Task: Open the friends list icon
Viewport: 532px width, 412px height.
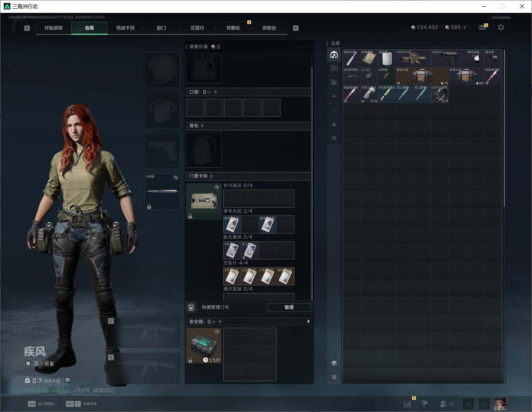Action: click(x=443, y=403)
